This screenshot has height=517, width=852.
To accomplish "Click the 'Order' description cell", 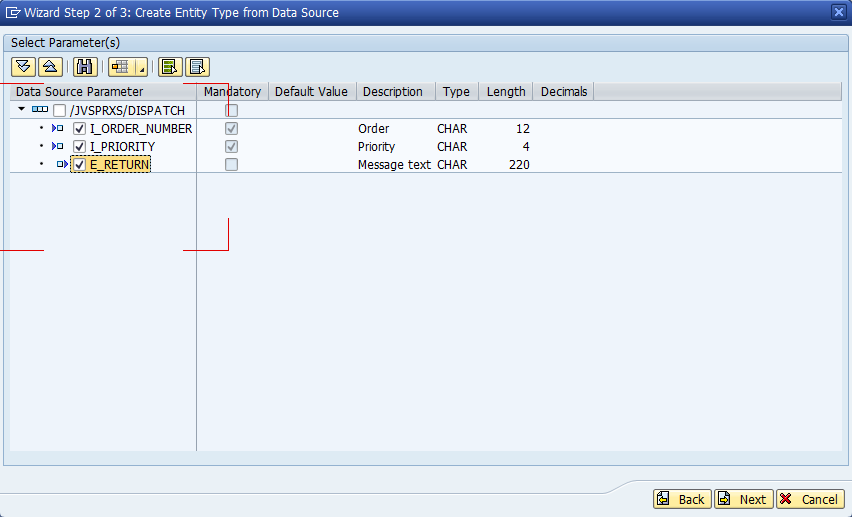I will (373, 129).
